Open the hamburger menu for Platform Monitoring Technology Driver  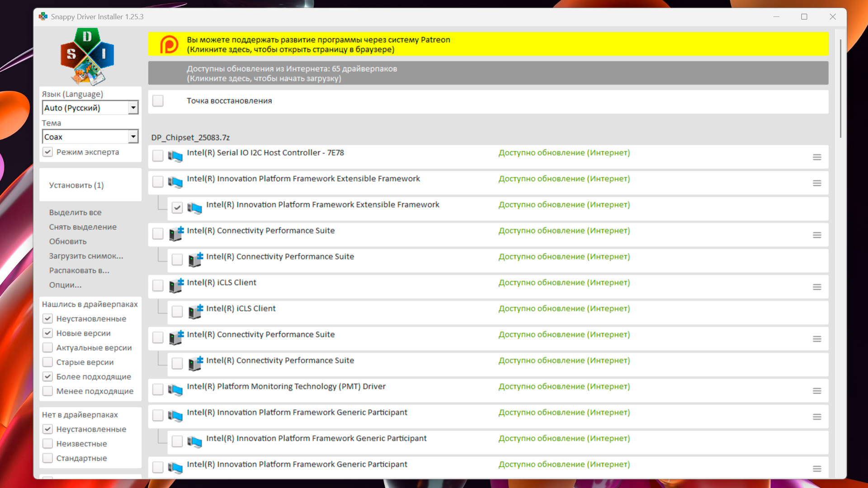click(816, 391)
